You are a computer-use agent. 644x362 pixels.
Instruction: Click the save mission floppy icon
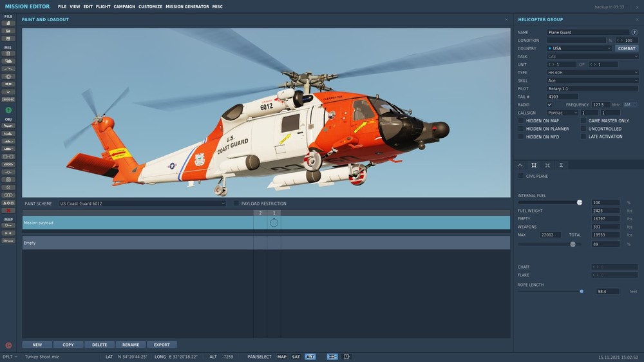click(x=8, y=39)
